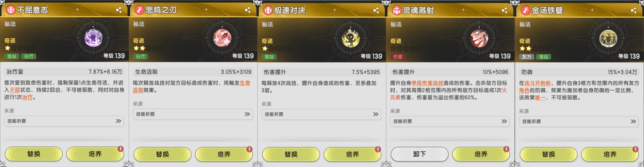The width and height of the screenshot is (644, 167).
Task: Expand 技能祈愿 source on 不屈意志 card
Action: [64, 121]
